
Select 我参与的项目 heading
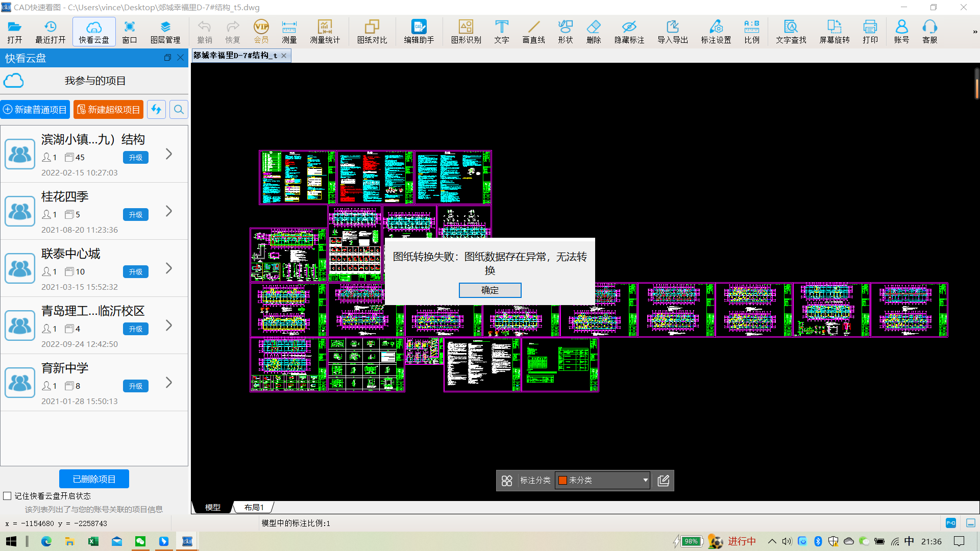tap(95, 81)
